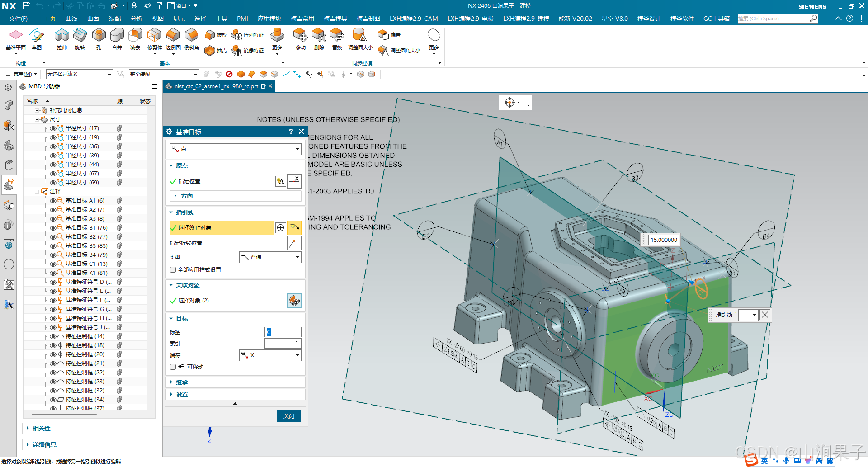868x467 pixels.
Task: Click the 减去 subtract tool
Action: click(x=135, y=39)
